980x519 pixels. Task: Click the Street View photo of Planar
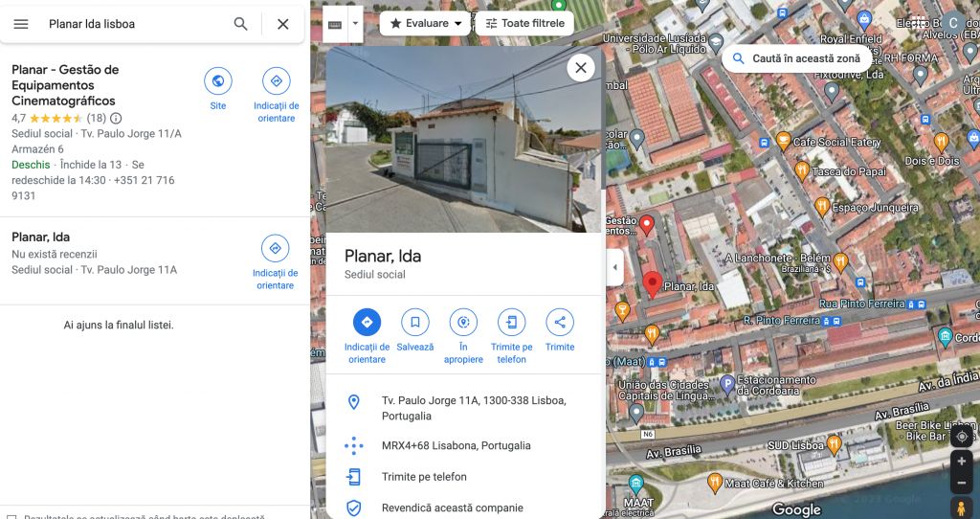(463, 139)
